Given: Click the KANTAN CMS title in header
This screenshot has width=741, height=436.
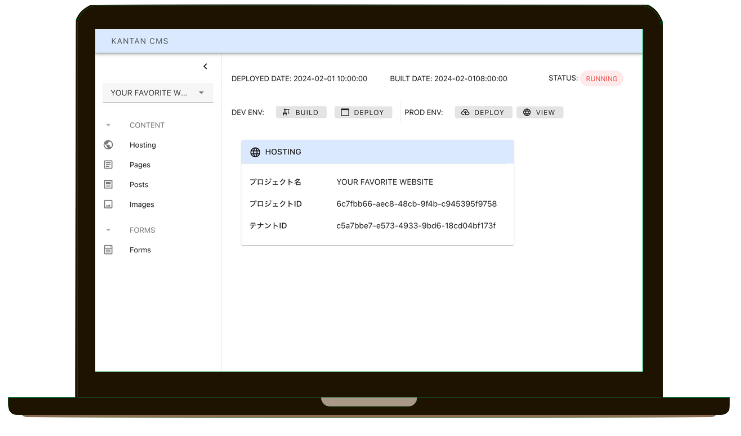Looking at the screenshot, I should pyautogui.click(x=140, y=41).
